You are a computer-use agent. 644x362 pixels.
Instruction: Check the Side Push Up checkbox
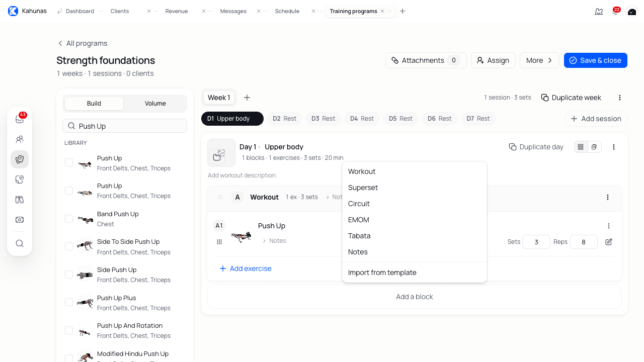coord(69,275)
